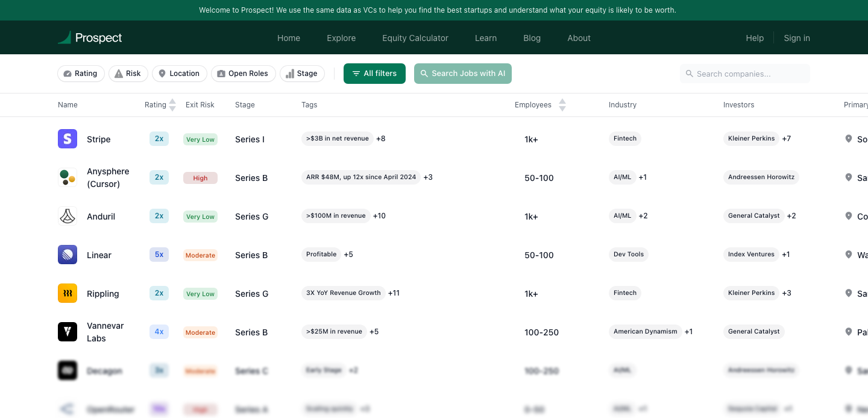This screenshot has width=868, height=418.
Task: Click the Anduril company name
Action: tap(101, 217)
